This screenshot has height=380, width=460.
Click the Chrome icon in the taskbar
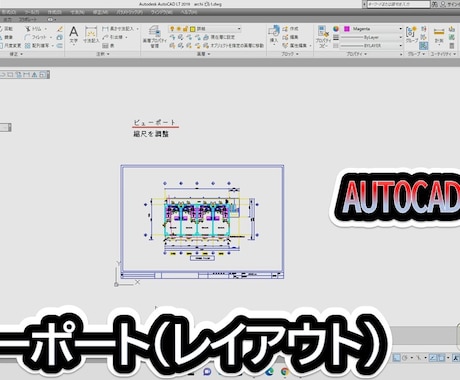[x=284, y=371]
